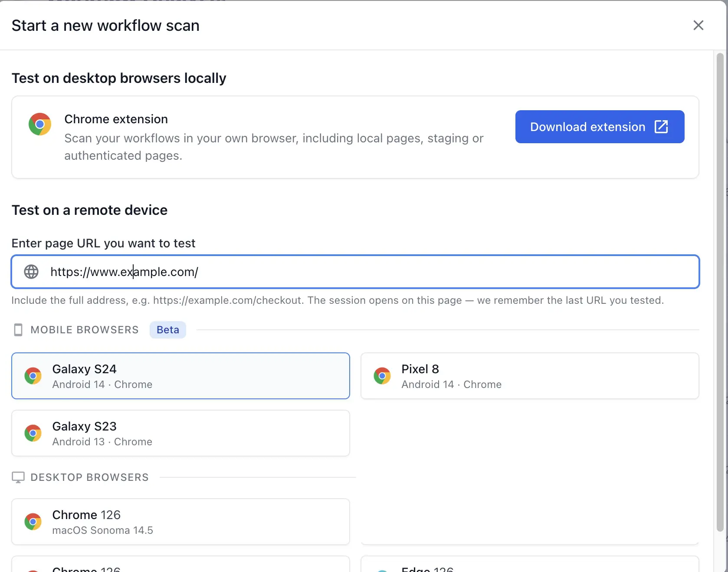Click the Chrome icon on Pixel 8
This screenshot has height=572, width=728.
point(382,376)
